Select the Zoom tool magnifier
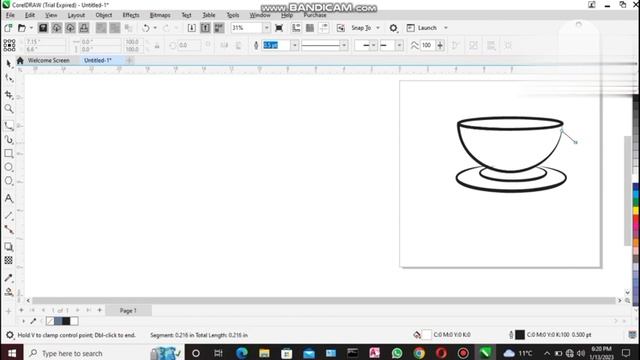Image resolution: width=640 pixels, height=360 pixels. click(x=9, y=109)
